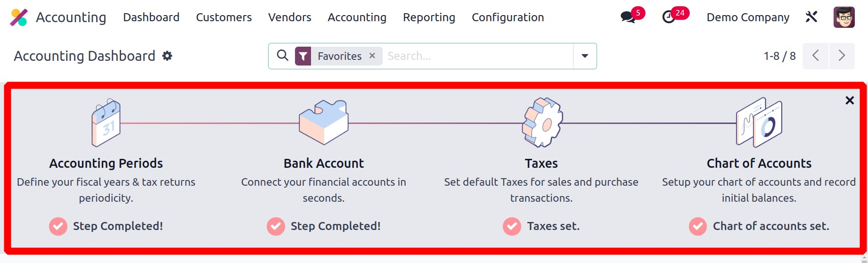Open the activities clock icon
The width and height of the screenshot is (868, 263).
point(669,17)
